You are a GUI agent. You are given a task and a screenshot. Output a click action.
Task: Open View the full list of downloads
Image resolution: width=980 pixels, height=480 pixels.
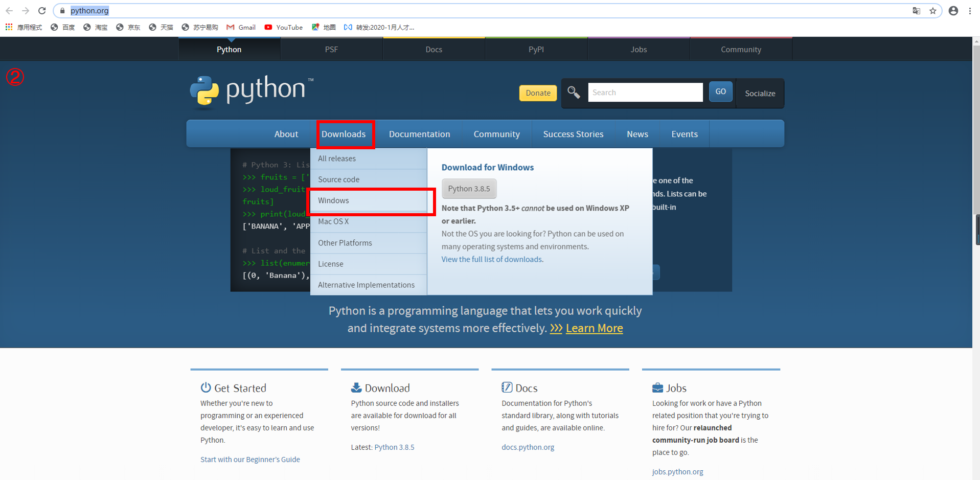(491, 259)
